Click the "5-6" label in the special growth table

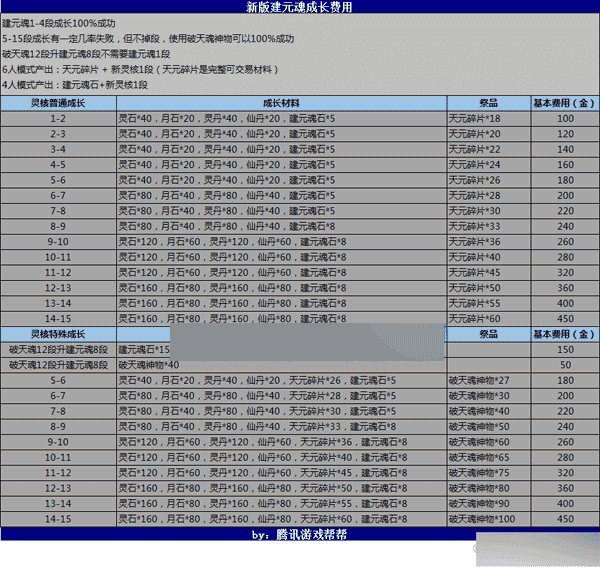coord(58,381)
